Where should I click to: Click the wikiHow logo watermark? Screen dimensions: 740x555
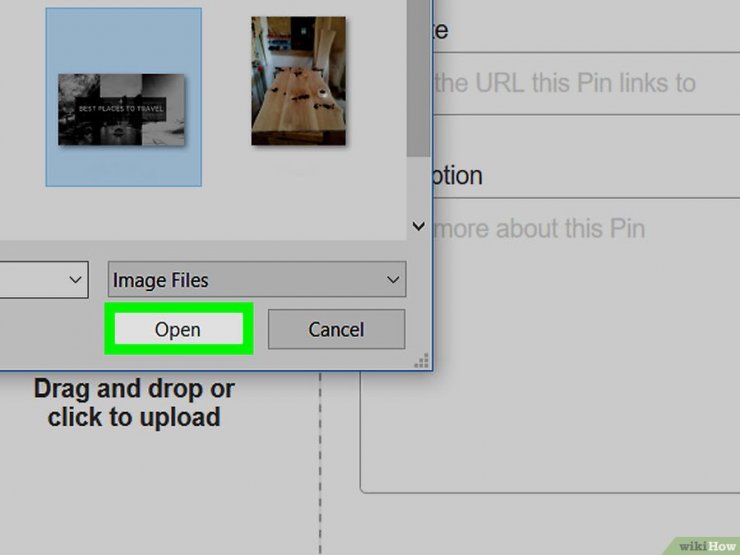(706, 546)
